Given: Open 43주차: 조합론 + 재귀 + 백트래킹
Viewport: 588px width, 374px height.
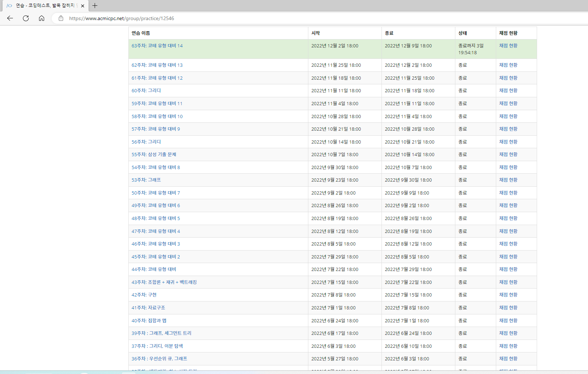Looking at the screenshot, I should [164, 282].
